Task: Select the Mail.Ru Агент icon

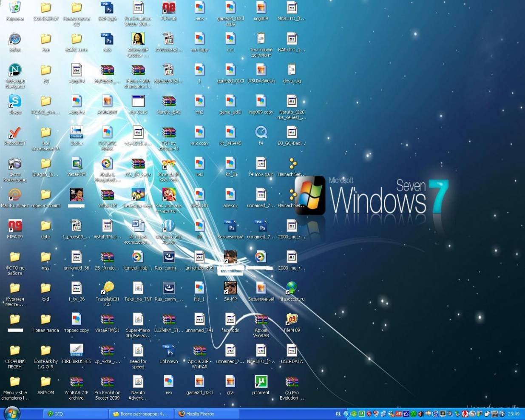Action: [15, 195]
